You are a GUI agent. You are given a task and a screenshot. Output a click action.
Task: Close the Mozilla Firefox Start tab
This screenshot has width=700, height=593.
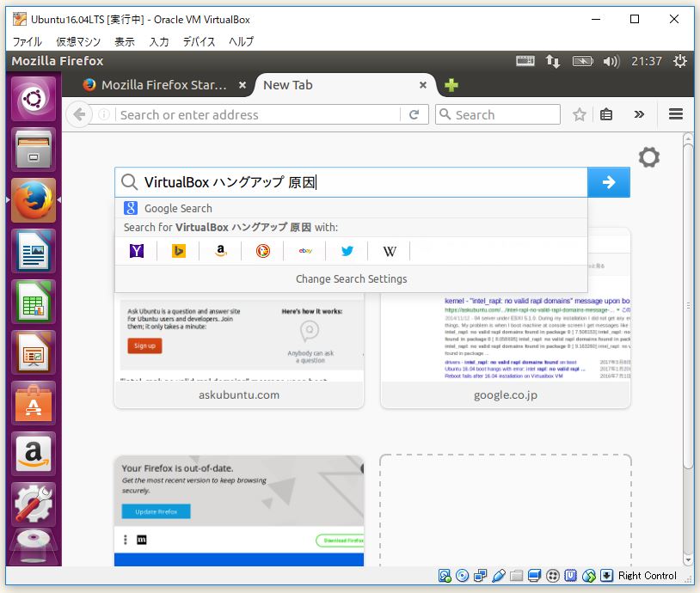point(242,85)
